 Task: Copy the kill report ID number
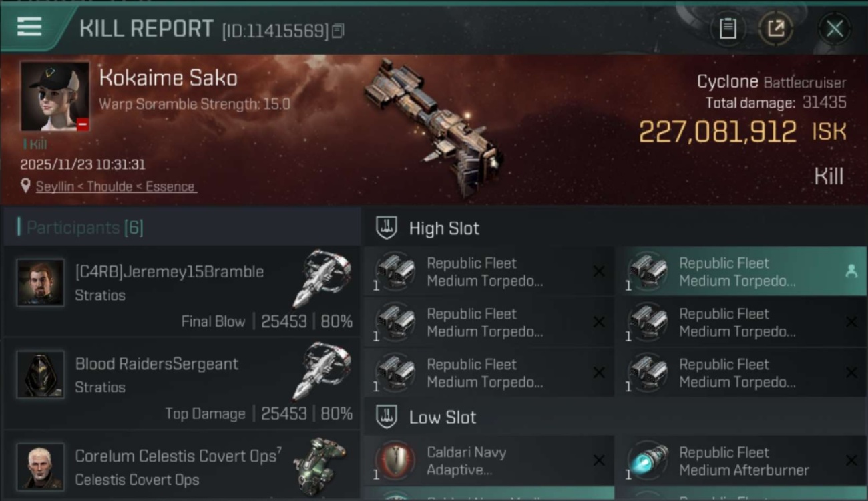338,31
